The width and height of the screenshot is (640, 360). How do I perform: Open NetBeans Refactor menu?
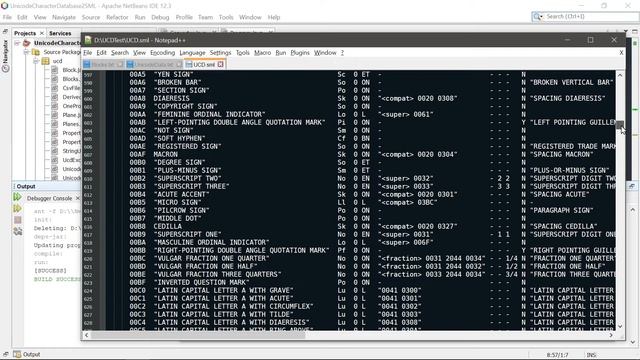point(117,17)
